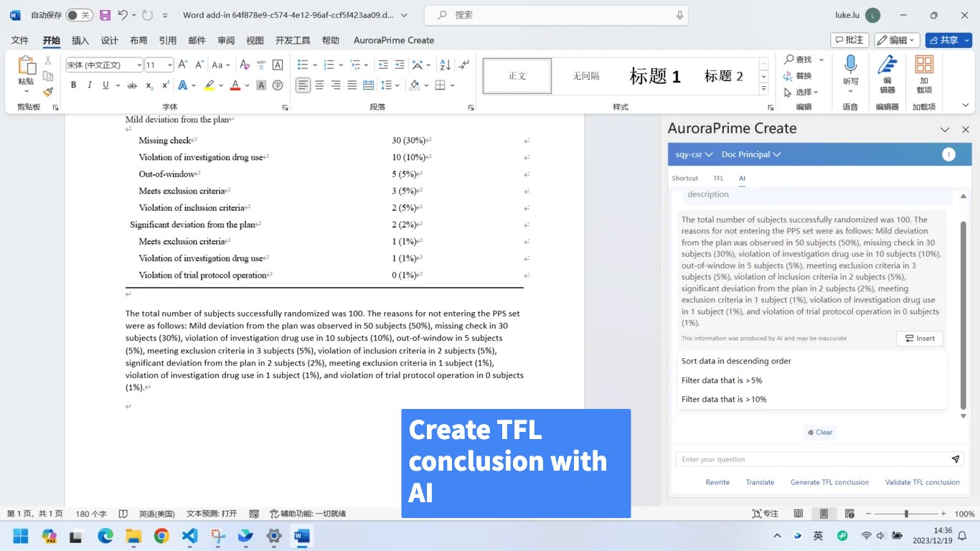Switch to the Shortcut tab in add-in

tap(684, 178)
